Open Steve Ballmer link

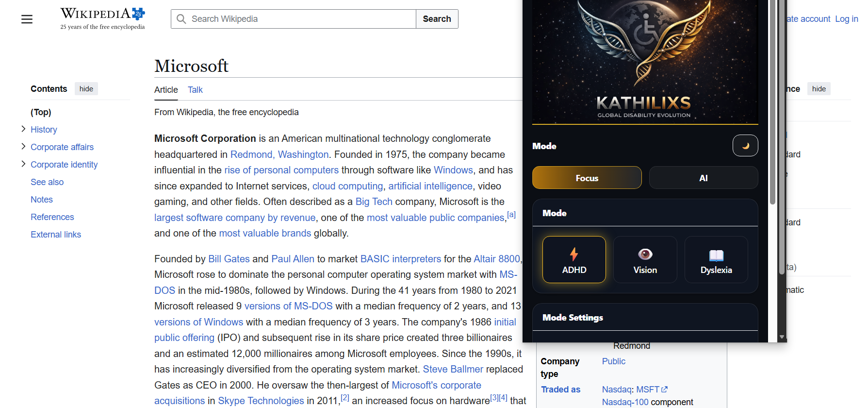[x=453, y=369]
